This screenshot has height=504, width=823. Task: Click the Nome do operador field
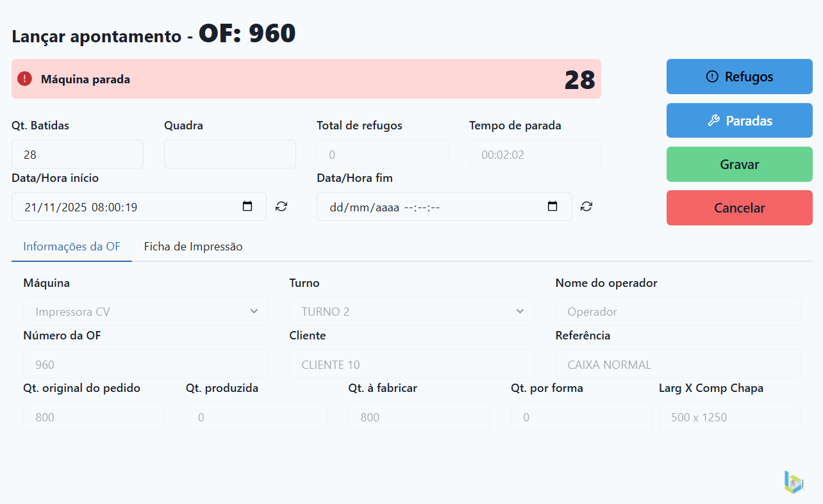coord(678,312)
